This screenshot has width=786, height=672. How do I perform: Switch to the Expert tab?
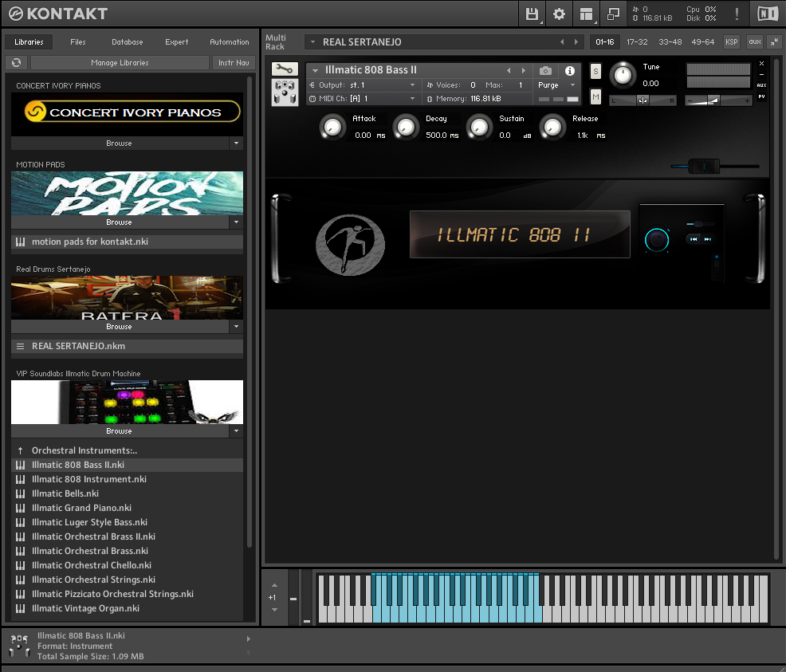pos(176,42)
